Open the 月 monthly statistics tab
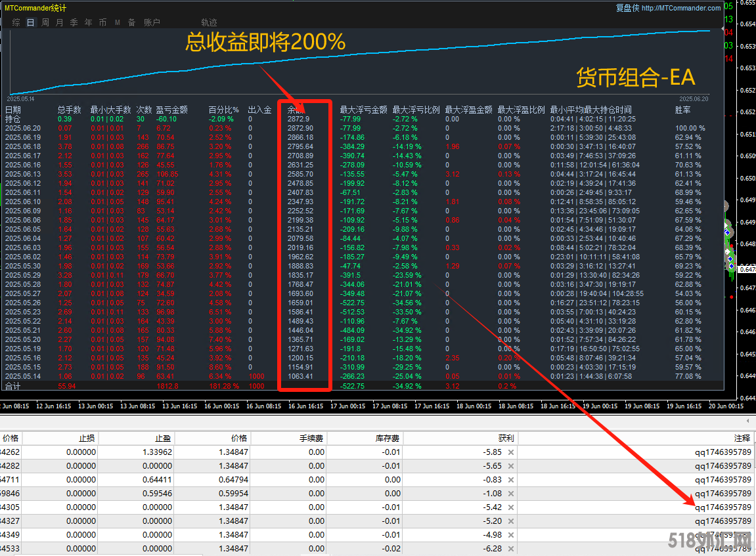Image resolution: width=756 pixels, height=556 pixels. 59,22
